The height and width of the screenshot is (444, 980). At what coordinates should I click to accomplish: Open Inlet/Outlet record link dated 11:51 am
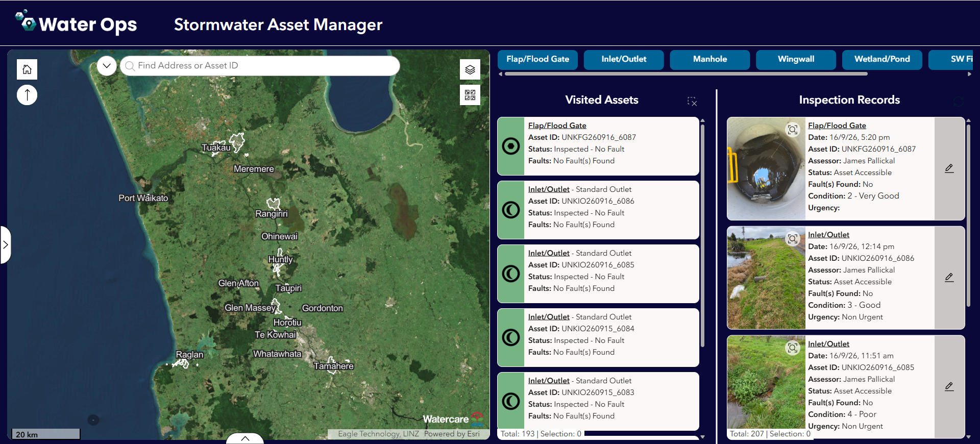coord(828,344)
